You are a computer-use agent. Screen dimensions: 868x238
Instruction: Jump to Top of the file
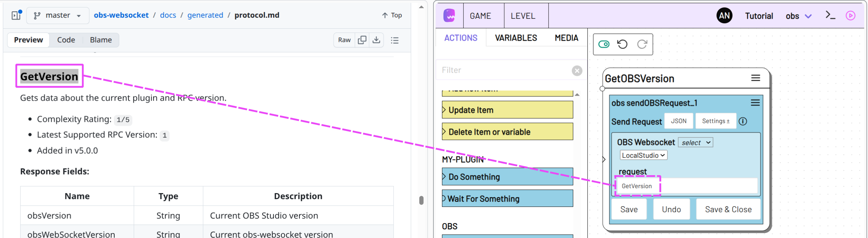click(392, 15)
